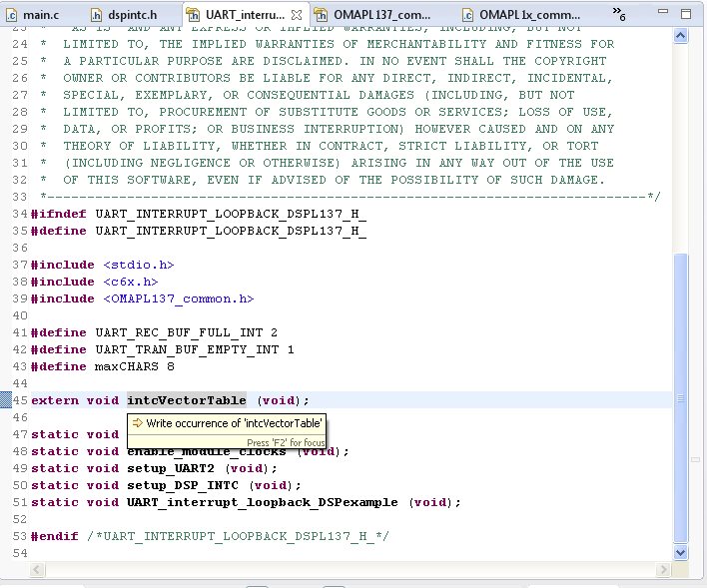Image resolution: width=707 pixels, height=588 pixels.
Task: Click the occurrence marker in the overview ruler
Action: [x=695, y=460]
